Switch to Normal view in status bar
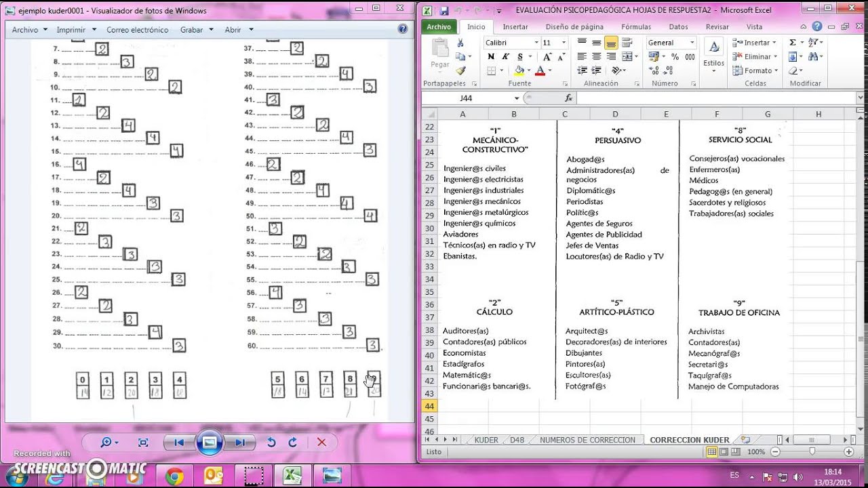This screenshot has height=488, width=868. [711, 451]
